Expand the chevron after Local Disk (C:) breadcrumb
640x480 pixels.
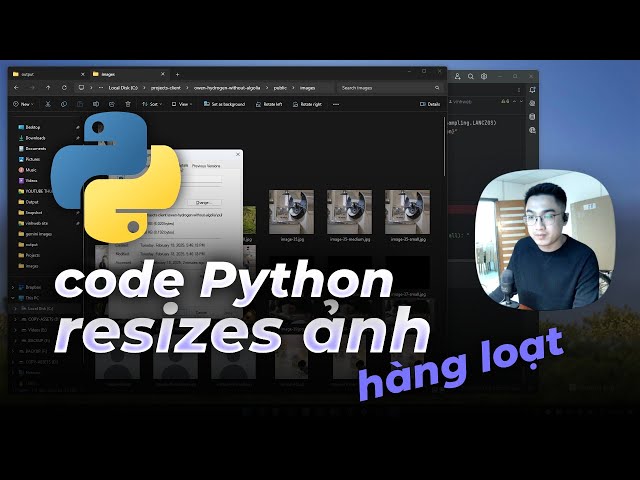[144, 88]
